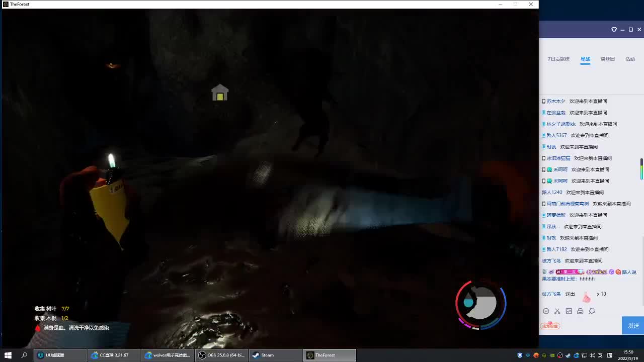Click the orange round icon in system tray
The image size is (644, 362).
pyautogui.click(x=536, y=355)
